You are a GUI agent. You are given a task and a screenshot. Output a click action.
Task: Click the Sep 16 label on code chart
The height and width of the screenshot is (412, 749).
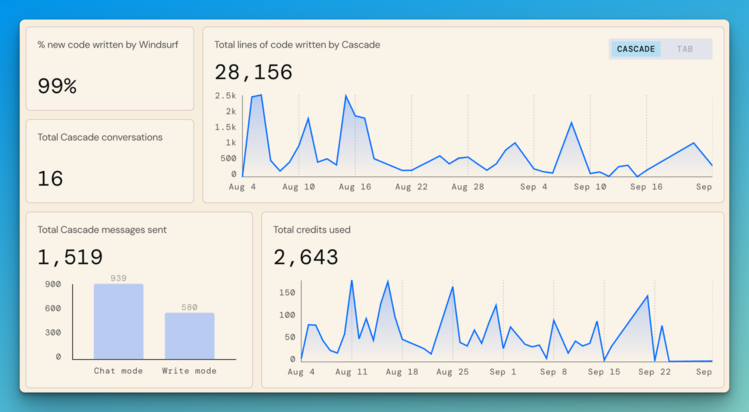click(646, 187)
